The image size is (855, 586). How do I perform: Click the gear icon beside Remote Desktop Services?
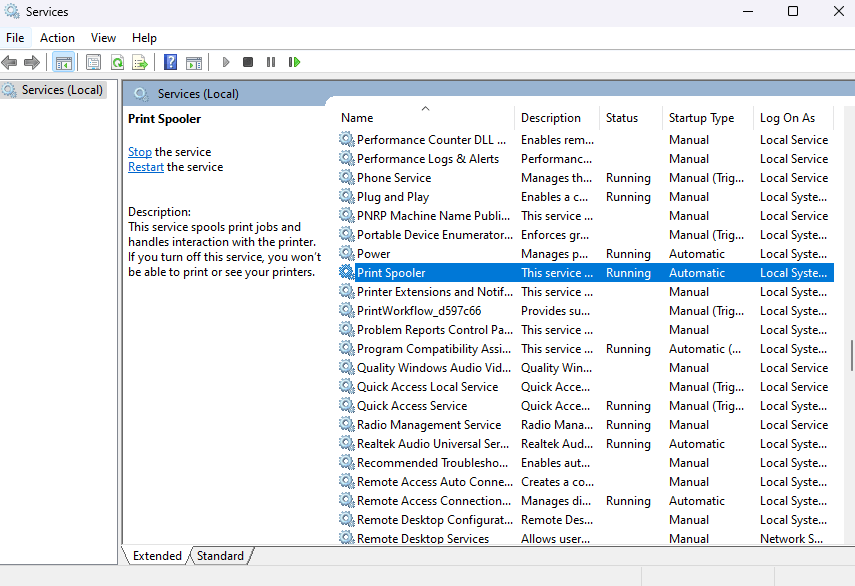click(x=347, y=538)
